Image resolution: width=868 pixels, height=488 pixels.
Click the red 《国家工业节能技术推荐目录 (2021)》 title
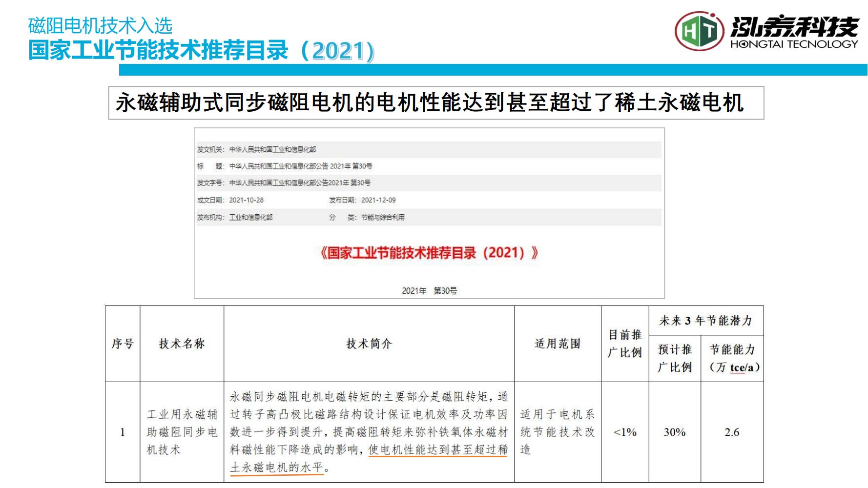429,253
